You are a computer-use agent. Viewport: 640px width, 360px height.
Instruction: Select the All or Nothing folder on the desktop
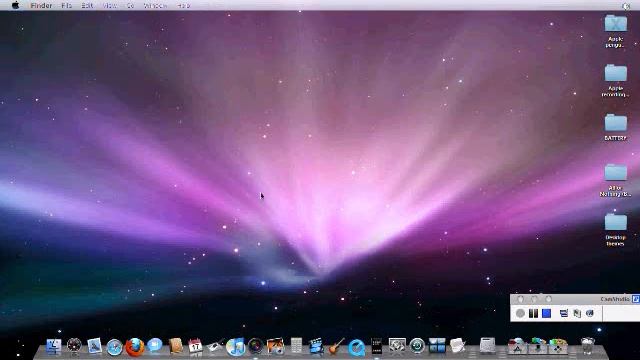coord(616,180)
